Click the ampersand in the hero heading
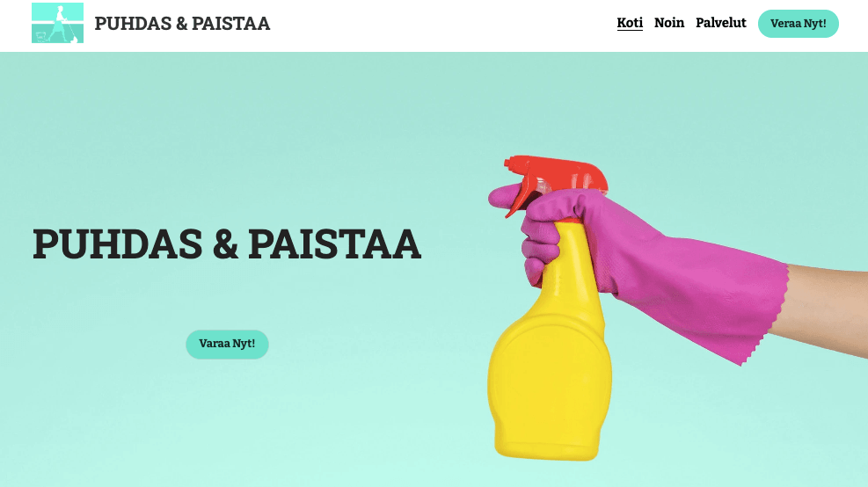 225,244
